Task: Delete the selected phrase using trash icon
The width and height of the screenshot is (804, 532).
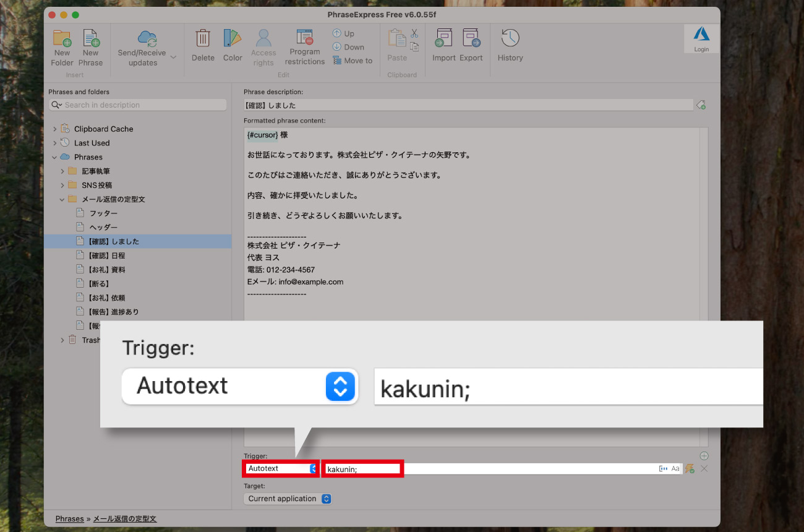Action: click(x=203, y=45)
